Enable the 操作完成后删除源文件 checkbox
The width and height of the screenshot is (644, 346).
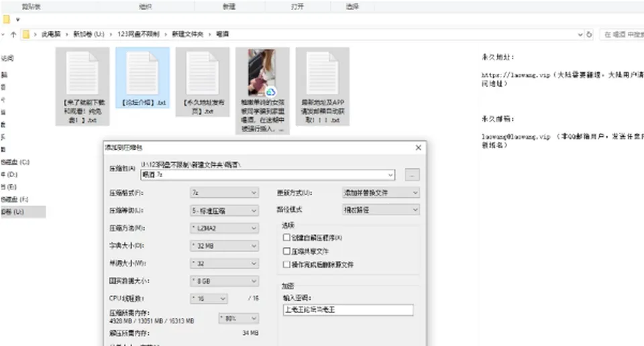(x=286, y=264)
